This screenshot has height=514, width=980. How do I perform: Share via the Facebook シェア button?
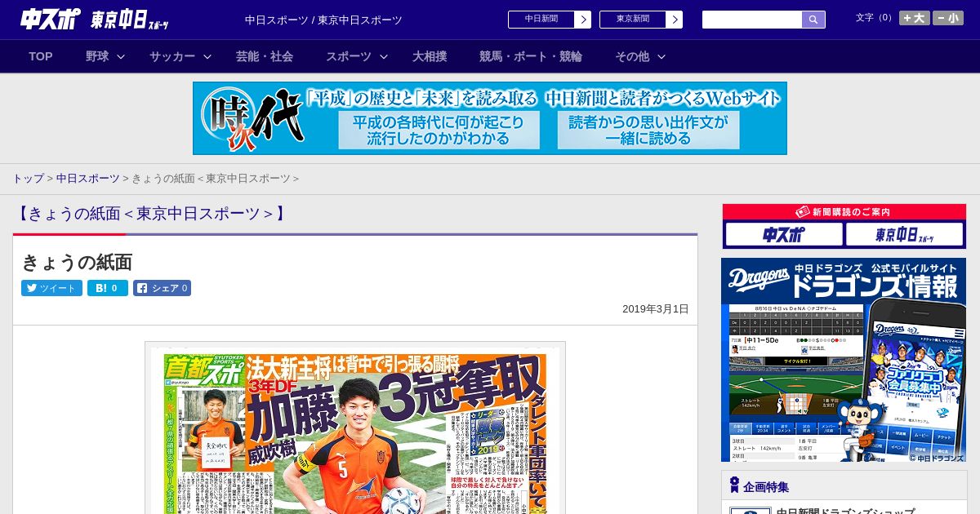(x=163, y=288)
